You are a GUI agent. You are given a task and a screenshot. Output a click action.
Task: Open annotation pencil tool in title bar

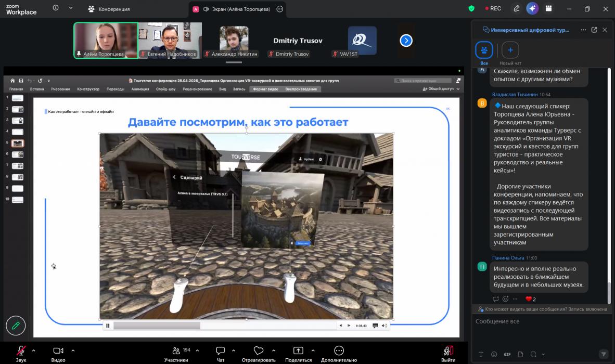pos(516,8)
